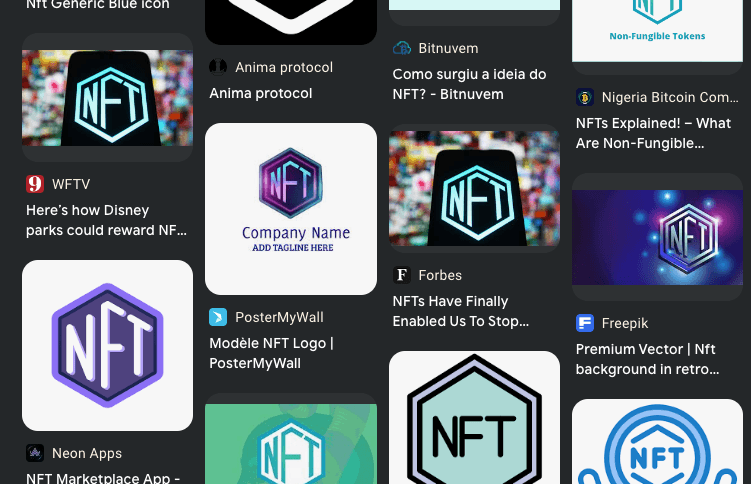Open the black-and-white Anima protocol thumbnail
The width and height of the screenshot is (751, 484).
point(291,22)
